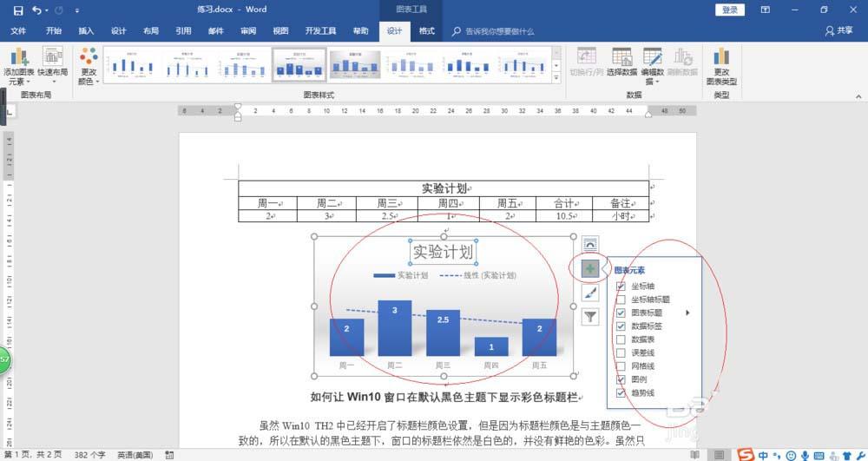Apply the gray-background chart style thumbnail

pos(355,65)
